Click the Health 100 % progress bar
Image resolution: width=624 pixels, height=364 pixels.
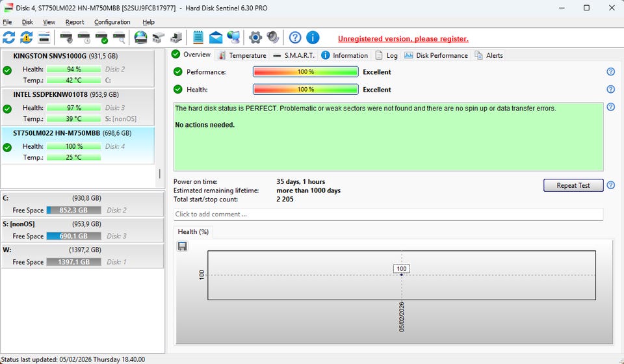[305, 90]
